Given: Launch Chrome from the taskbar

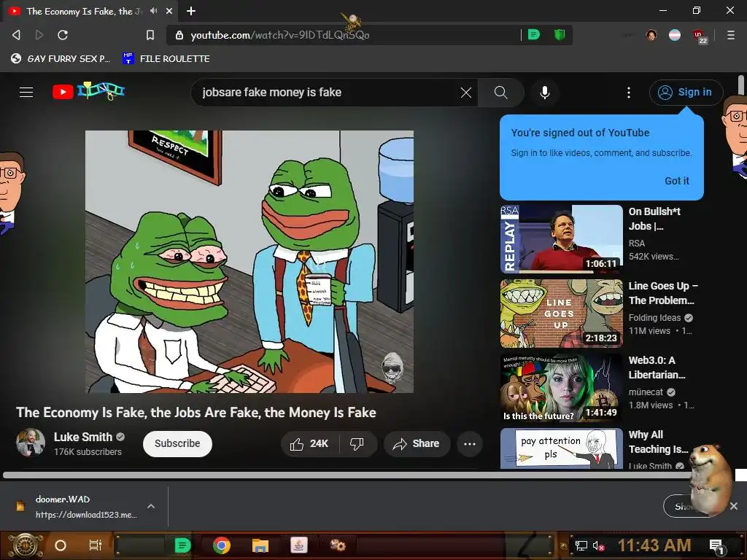Looking at the screenshot, I should click(x=222, y=545).
